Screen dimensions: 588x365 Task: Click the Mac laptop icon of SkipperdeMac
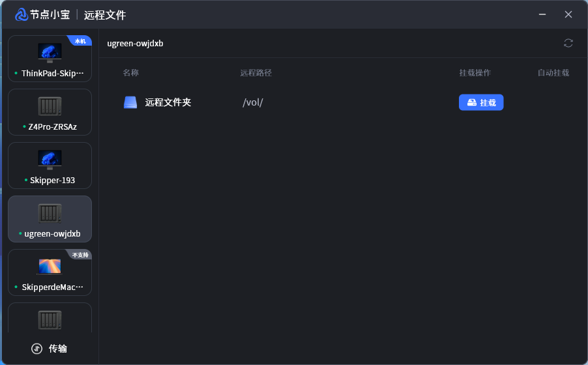pos(50,266)
